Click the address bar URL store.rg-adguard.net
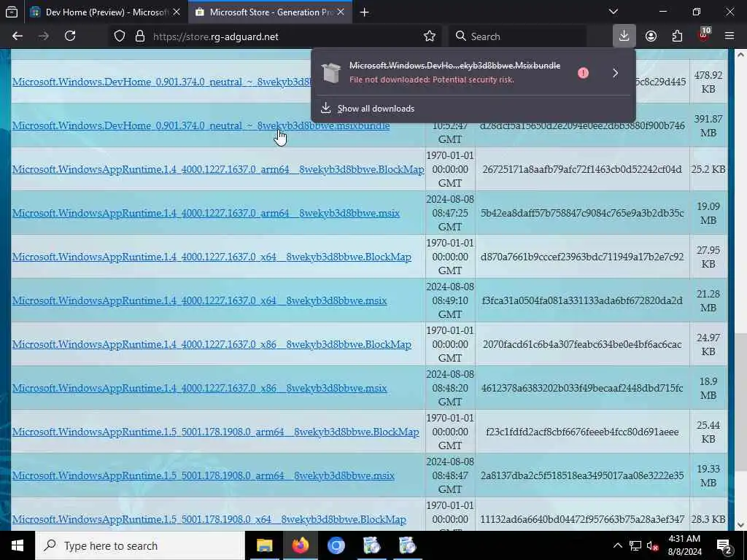The width and height of the screenshot is (747, 560). 216,36
